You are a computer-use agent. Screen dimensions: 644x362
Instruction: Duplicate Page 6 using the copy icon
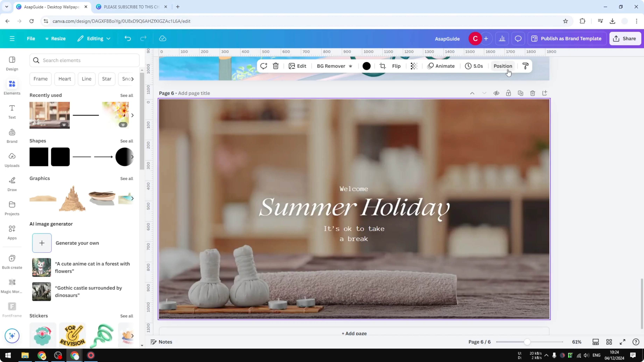tap(520, 93)
